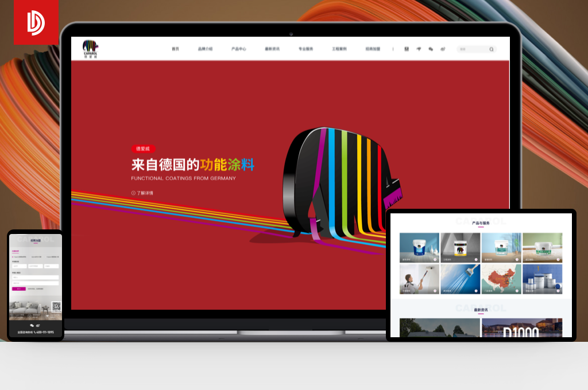The height and width of the screenshot is (390, 588).
Task: Select the first radio option in the phone form
Action: click(x=13, y=256)
